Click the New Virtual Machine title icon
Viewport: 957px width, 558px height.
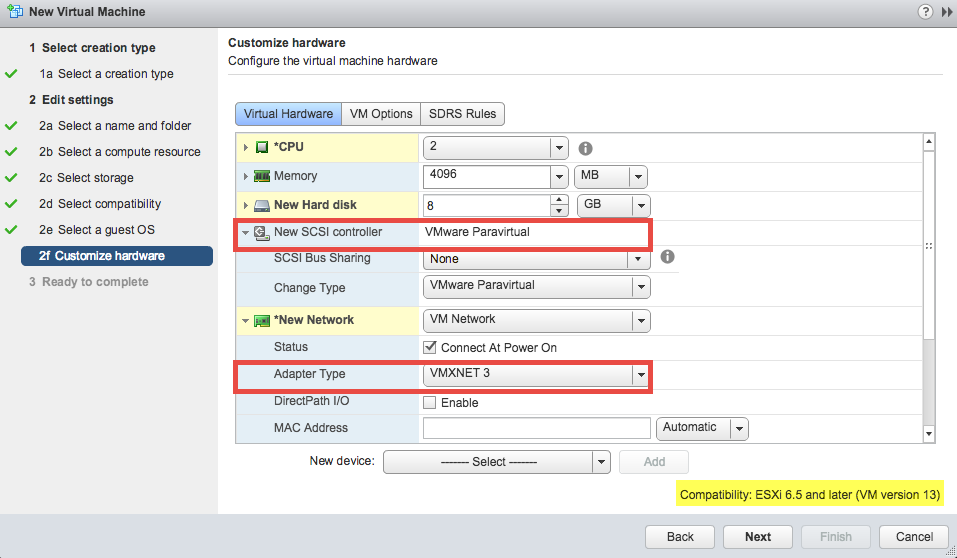tap(15, 12)
